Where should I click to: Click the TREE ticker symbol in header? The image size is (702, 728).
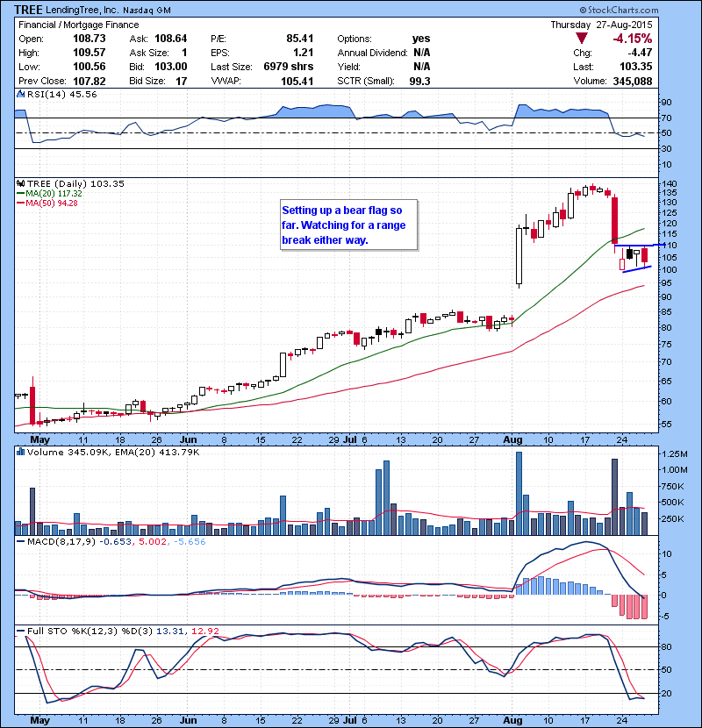[x=28, y=10]
